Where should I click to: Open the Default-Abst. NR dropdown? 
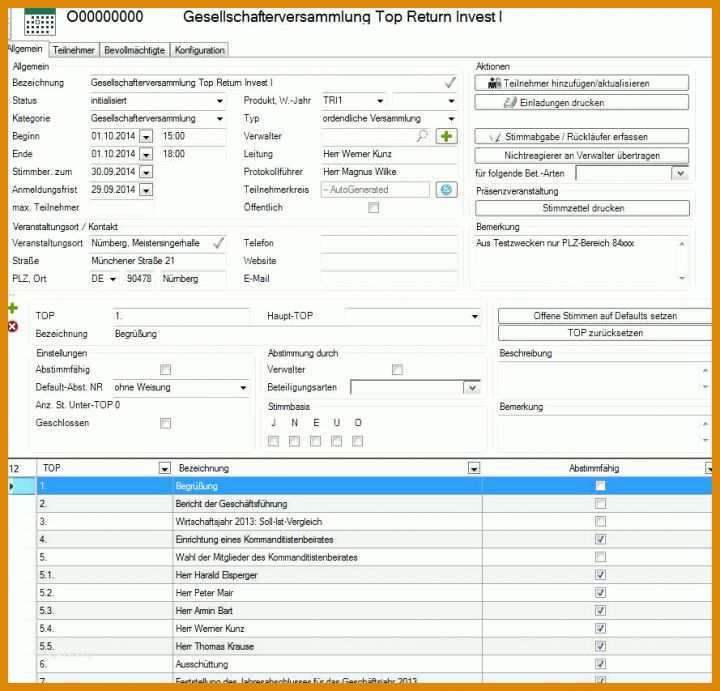coord(243,388)
